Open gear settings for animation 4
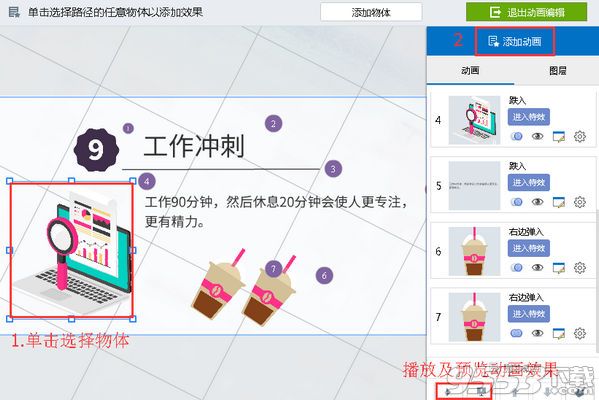 [x=580, y=136]
